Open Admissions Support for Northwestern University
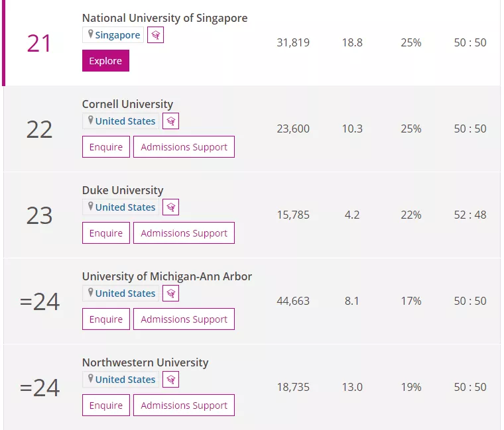This screenshot has height=430, width=504. [x=184, y=405]
